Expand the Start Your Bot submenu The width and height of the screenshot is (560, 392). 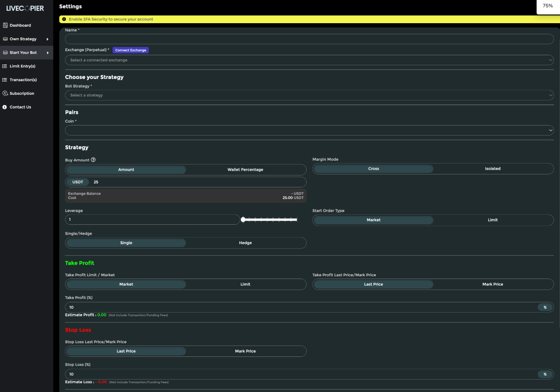(48, 53)
